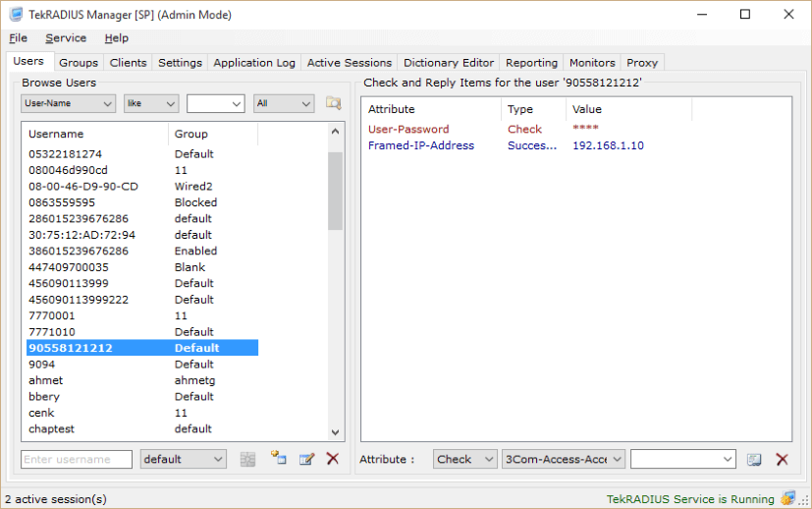
Task: Select highlighted user 90558121212
Action: [x=142, y=348]
